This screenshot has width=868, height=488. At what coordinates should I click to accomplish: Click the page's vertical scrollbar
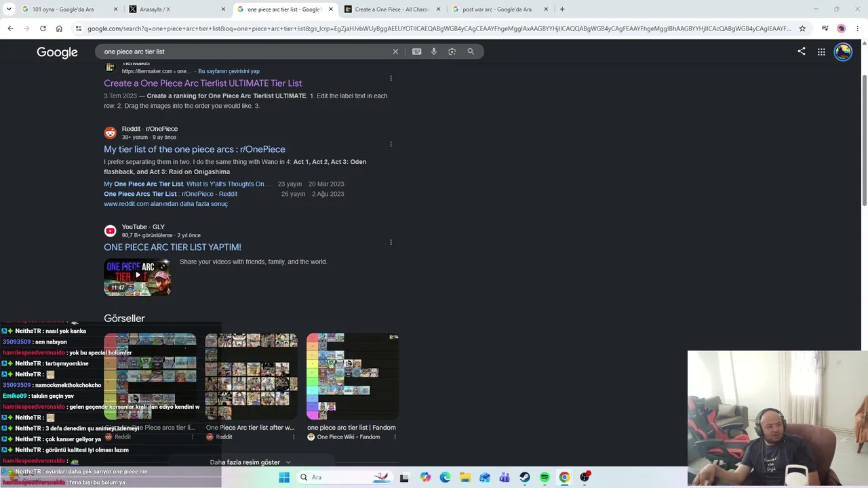[x=864, y=139]
